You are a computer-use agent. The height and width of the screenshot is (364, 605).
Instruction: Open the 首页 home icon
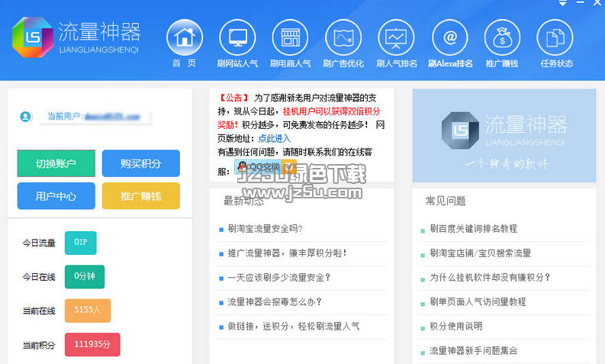[185, 37]
